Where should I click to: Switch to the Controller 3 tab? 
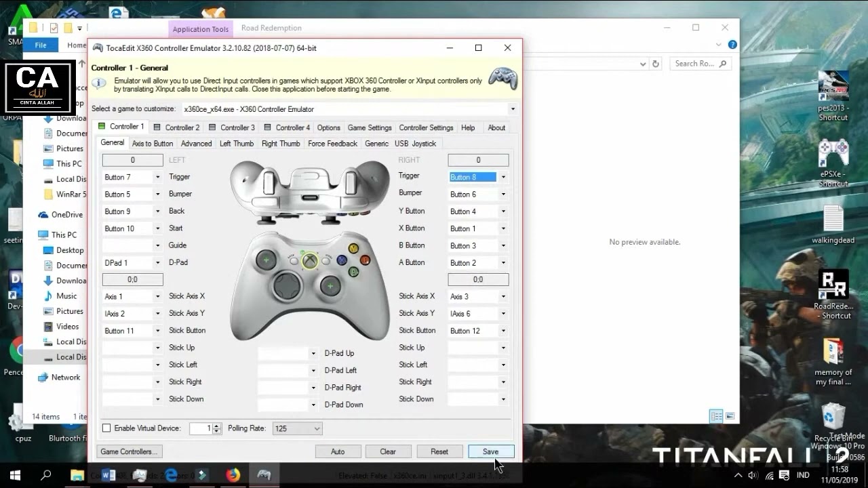click(232, 127)
